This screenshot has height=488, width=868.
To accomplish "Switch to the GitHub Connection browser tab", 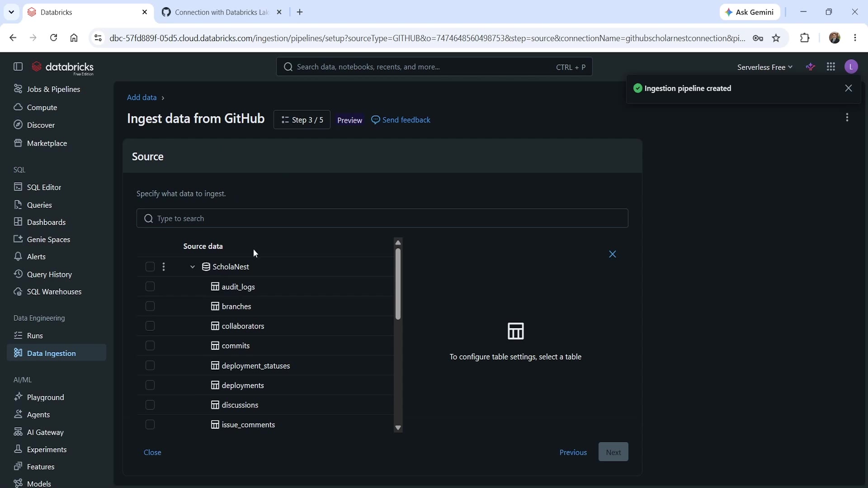I will coord(222,12).
